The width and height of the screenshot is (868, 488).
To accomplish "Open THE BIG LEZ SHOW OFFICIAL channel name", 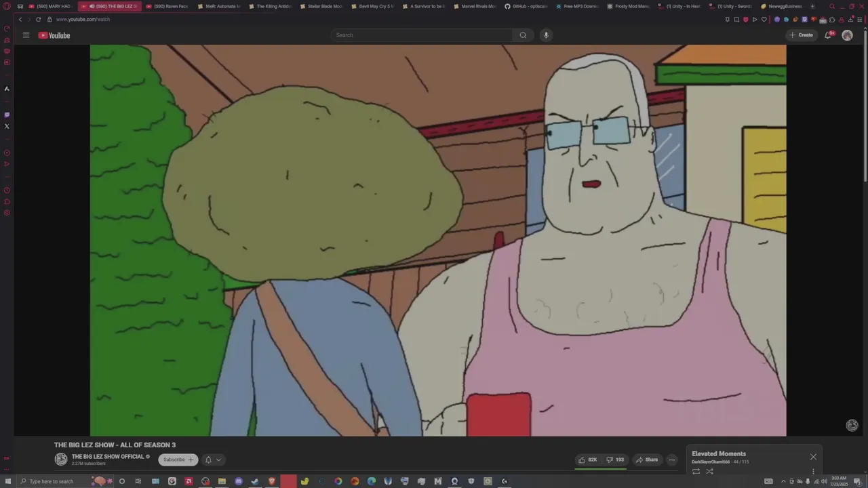I will tap(108, 457).
